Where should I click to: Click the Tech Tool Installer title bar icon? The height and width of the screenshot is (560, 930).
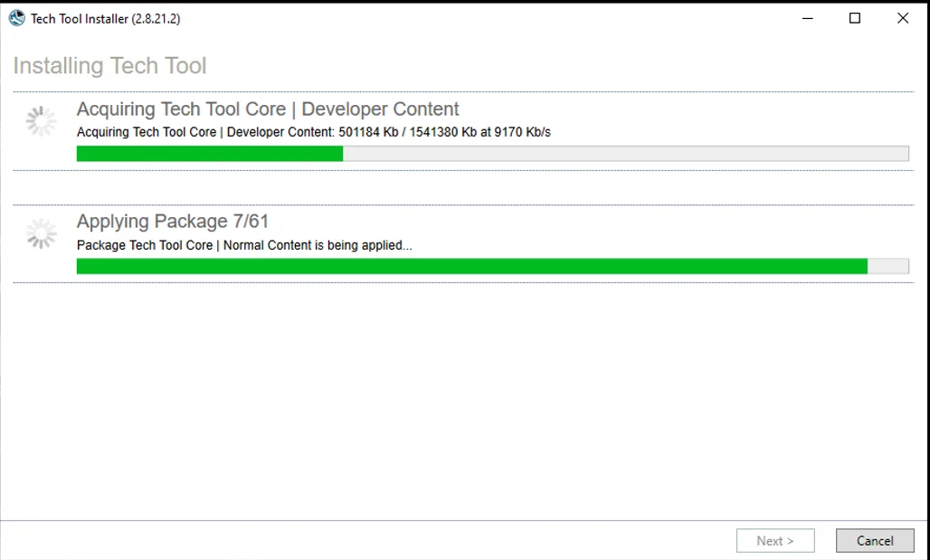point(16,18)
